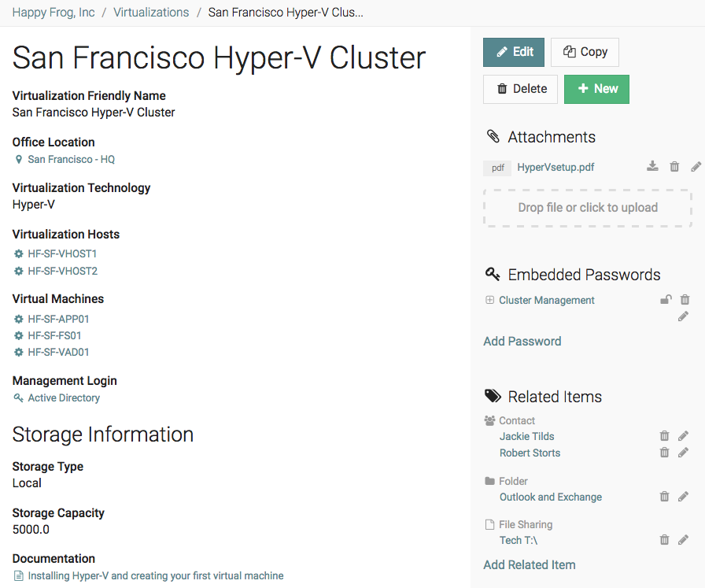Rename HyperVsetup.pdf with the pencil icon
This screenshot has height=588, width=705.
(x=696, y=166)
